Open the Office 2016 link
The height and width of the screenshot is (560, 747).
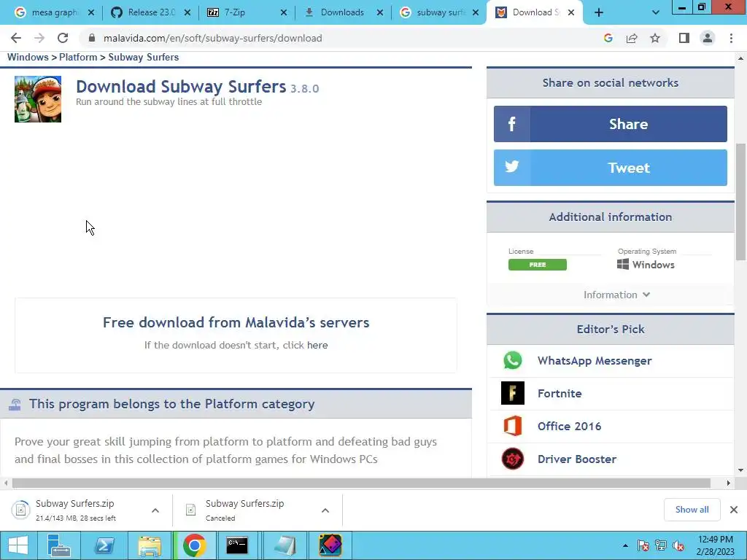coord(569,426)
